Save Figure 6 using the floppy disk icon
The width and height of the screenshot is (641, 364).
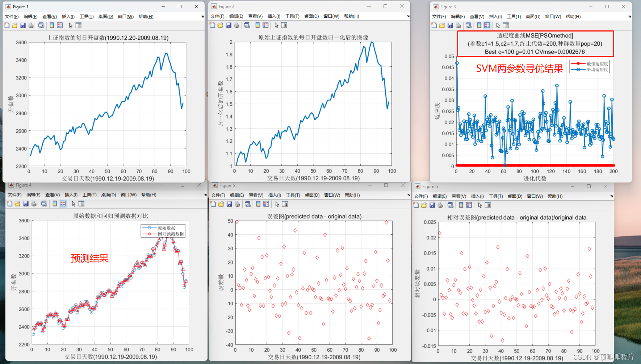tap(432, 205)
